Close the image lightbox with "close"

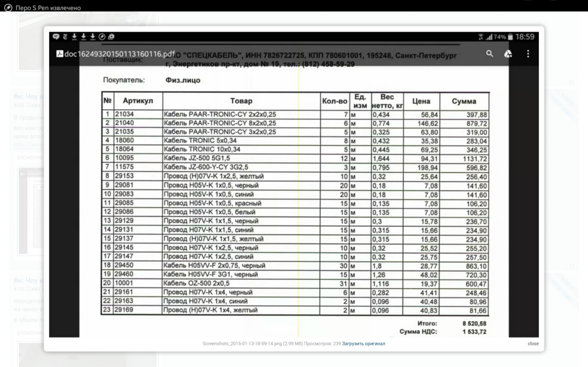click(533, 343)
